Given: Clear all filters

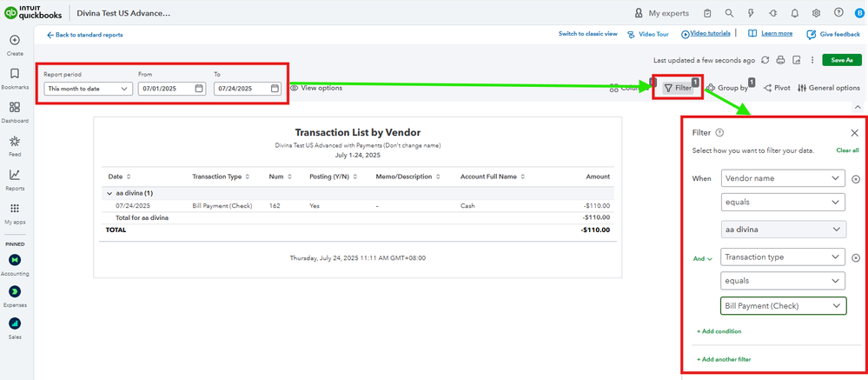Looking at the screenshot, I should pyautogui.click(x=847, y=150).
